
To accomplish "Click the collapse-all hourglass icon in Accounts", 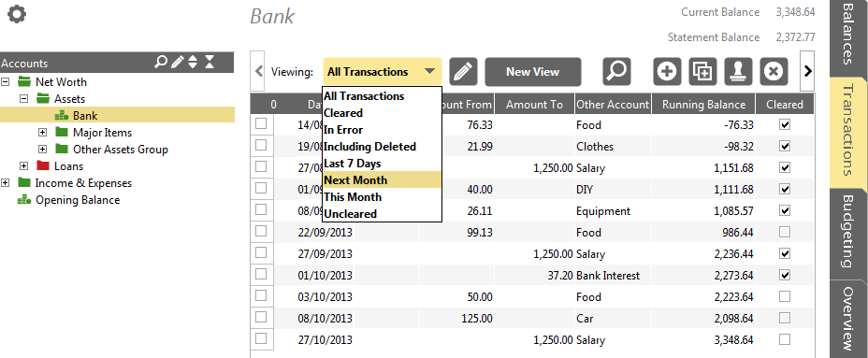I will (x=210, y=62).
